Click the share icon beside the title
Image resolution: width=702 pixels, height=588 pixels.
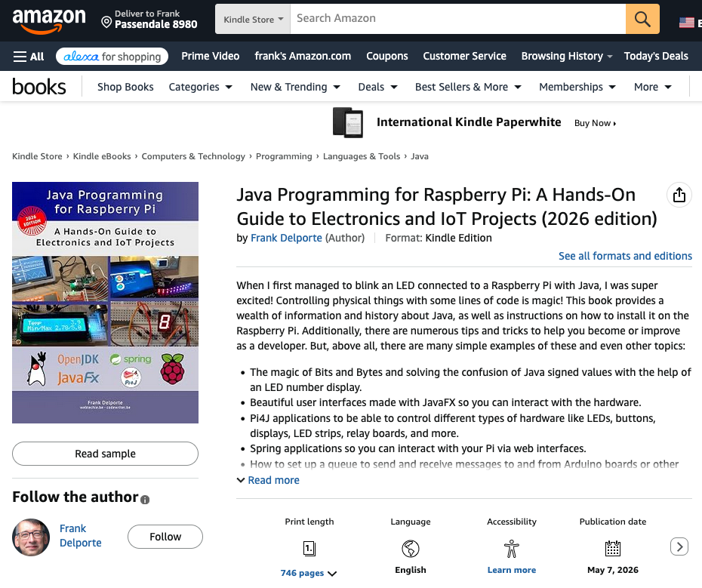[x=679, y=195]
